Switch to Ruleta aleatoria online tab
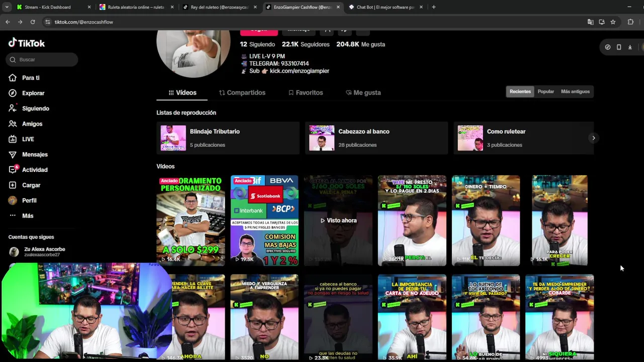This screenshot has width=644, height=362. (x=136, y=7)
